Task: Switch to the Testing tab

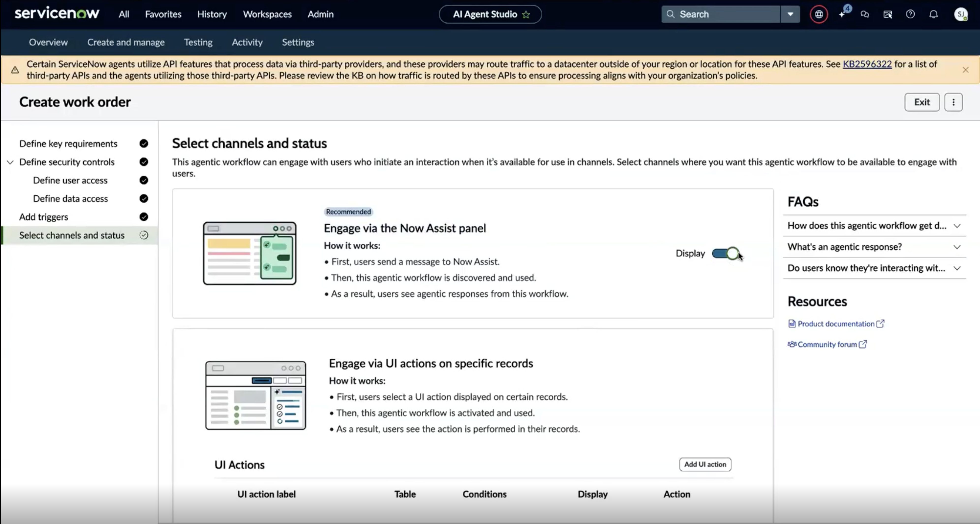Action: (198, 42)
